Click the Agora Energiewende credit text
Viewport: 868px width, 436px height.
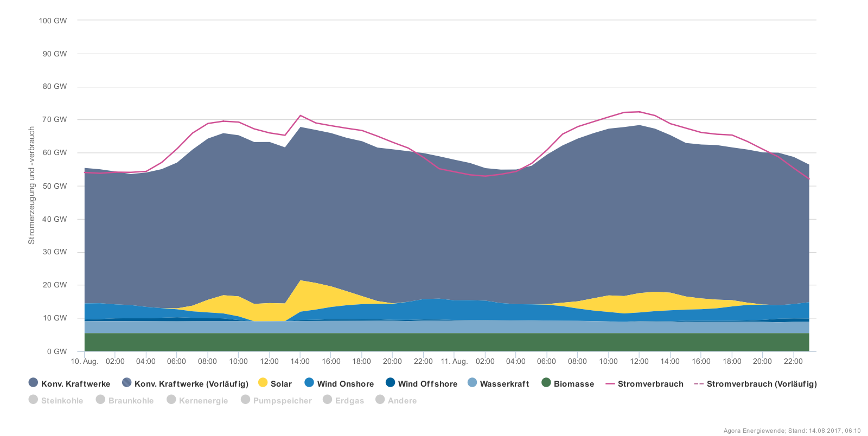click(792, 431)
